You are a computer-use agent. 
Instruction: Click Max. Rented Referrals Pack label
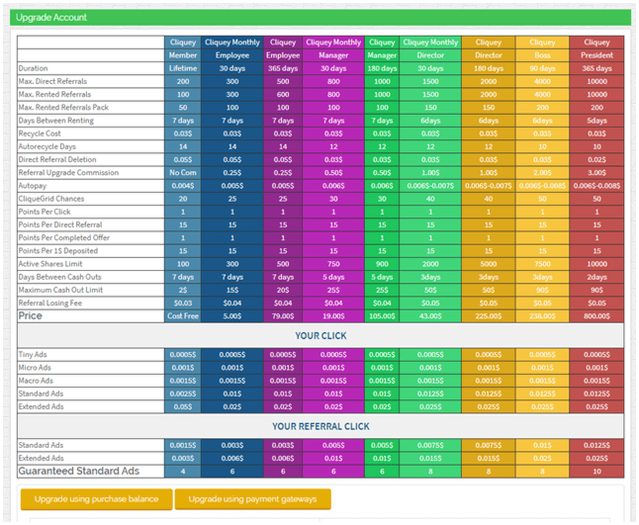pyautogui.click(x=63, y=107)
